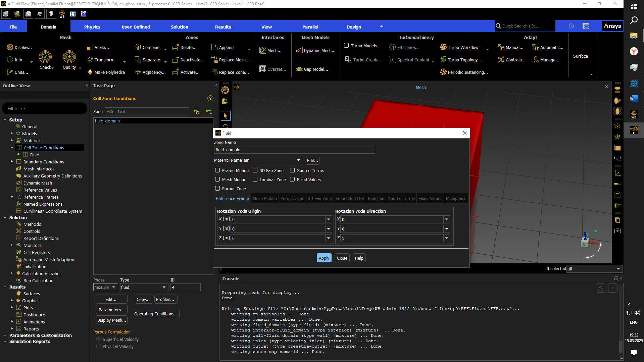The width and height of the screenshot is (644, 362).
Task: Open the Porous Zone tab in Fluid dialog
Action: (292, 199)
